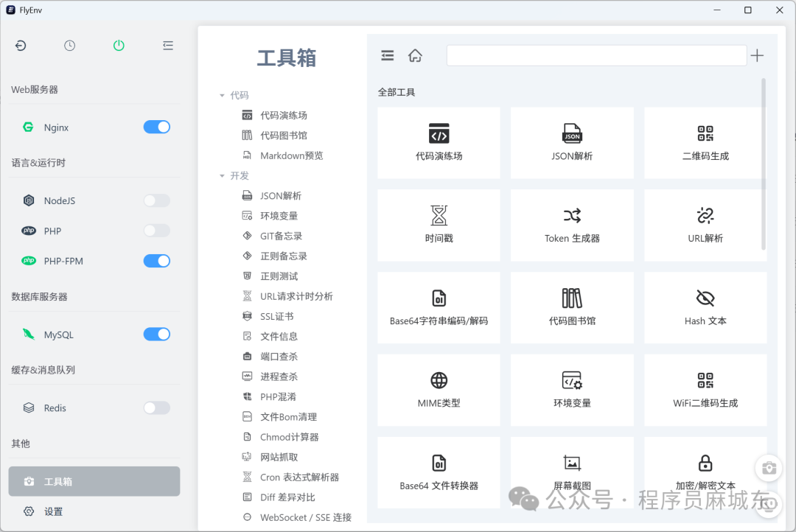Open 端口查杀 tool
Screen dimensions: 796x532
tap(279, 357)
